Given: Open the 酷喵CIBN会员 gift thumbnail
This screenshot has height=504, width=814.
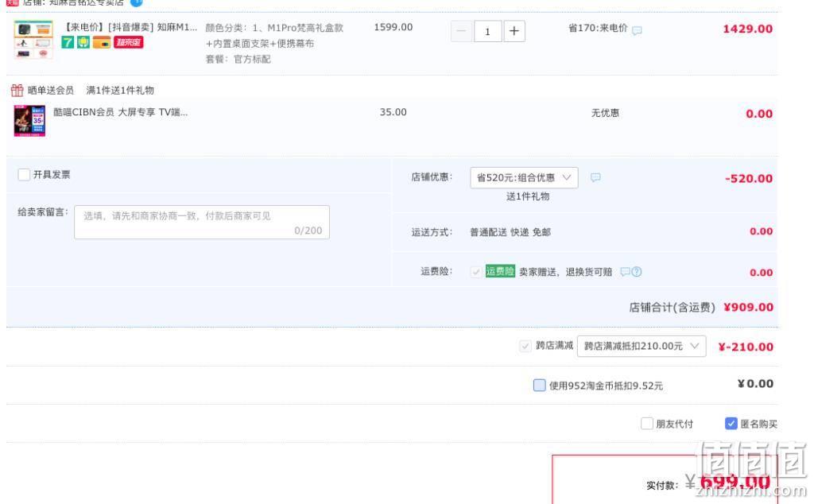Looking at the screenshot, I should (x=29, y=121).
